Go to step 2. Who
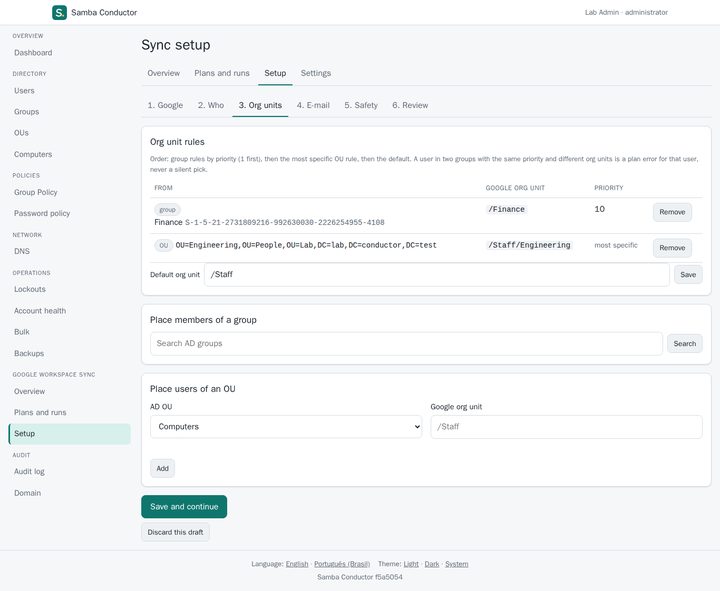Viewport: 720px width, 591px height. (x=211, y=106)
